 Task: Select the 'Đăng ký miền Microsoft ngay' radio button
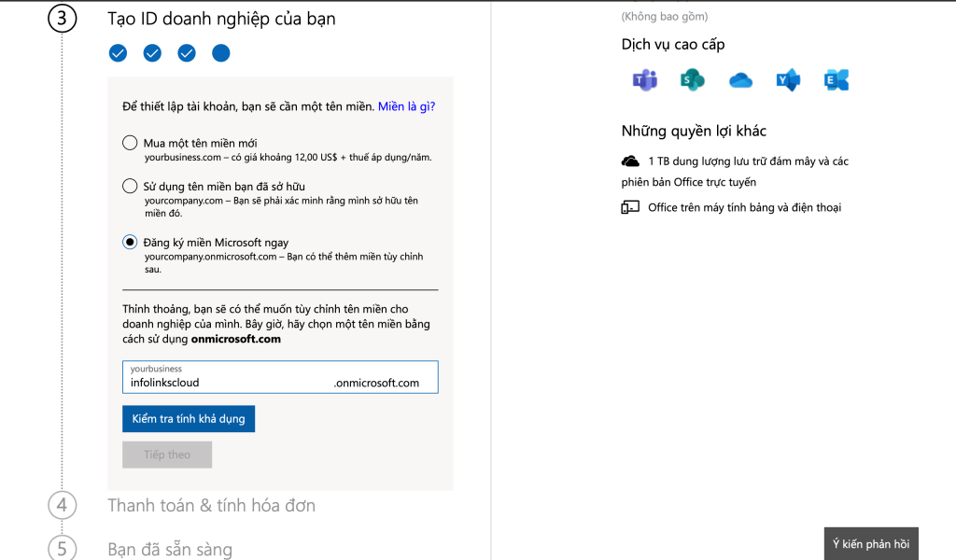coord(130,243)
